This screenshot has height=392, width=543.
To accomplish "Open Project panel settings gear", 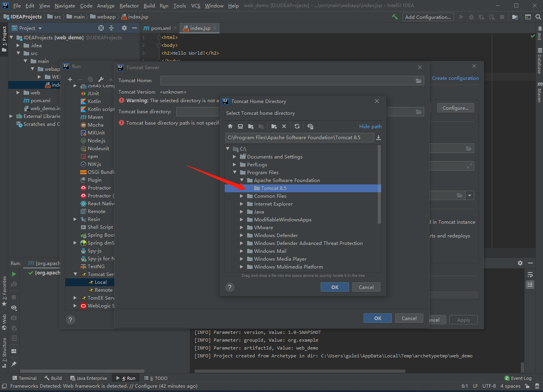I will pos(124,28).
